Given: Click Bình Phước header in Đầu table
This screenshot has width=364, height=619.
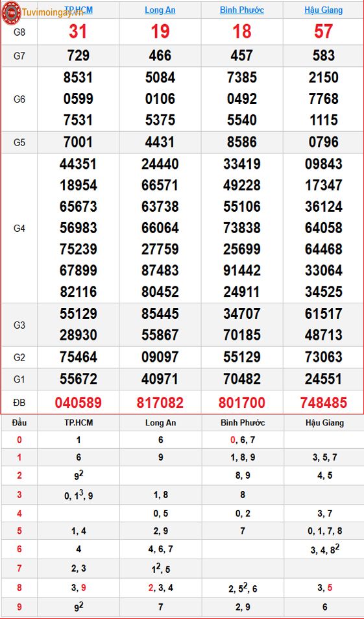Looking at the screenshot, I should coord(243,423).
